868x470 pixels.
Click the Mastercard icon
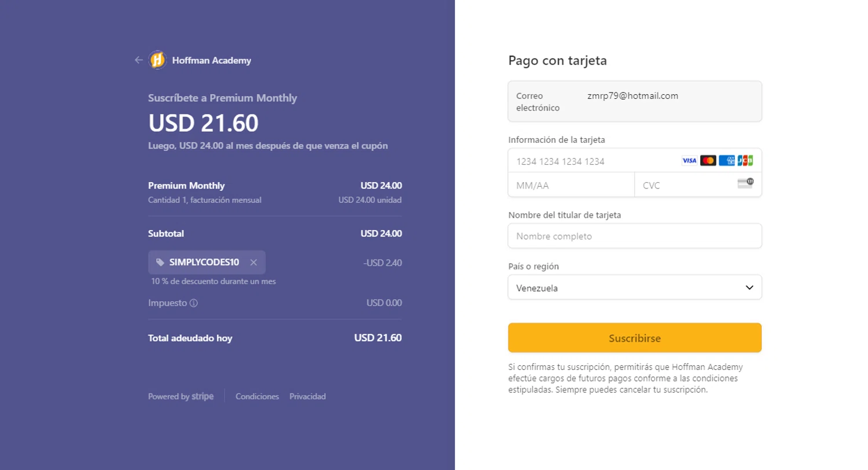(708, 161)
